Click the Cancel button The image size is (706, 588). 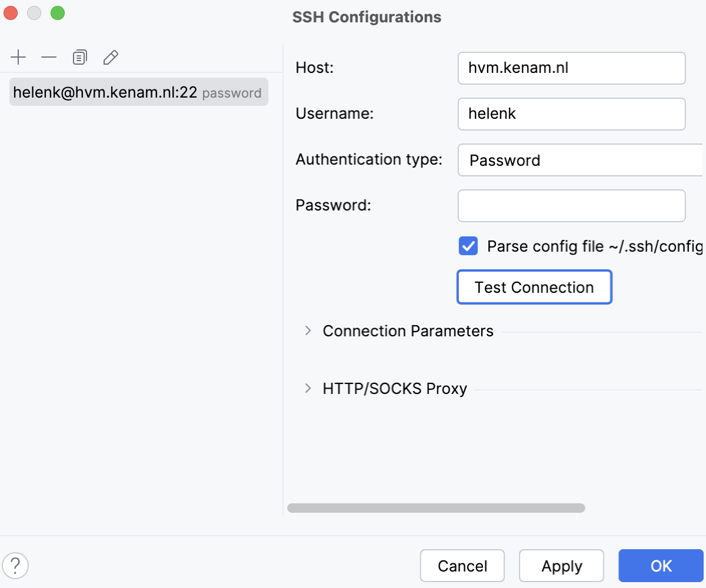click(x=462, y=565)
